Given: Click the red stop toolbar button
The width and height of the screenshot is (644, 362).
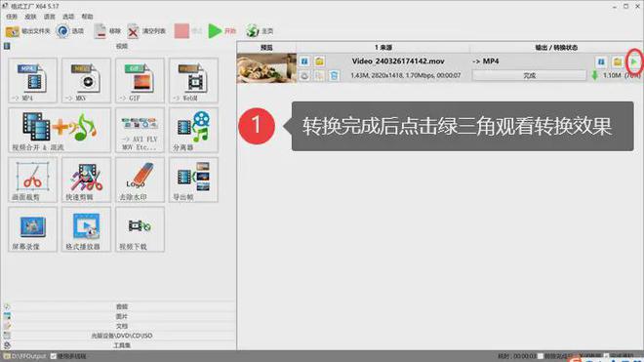Looking at the screenshot, I should click(181, 31).
